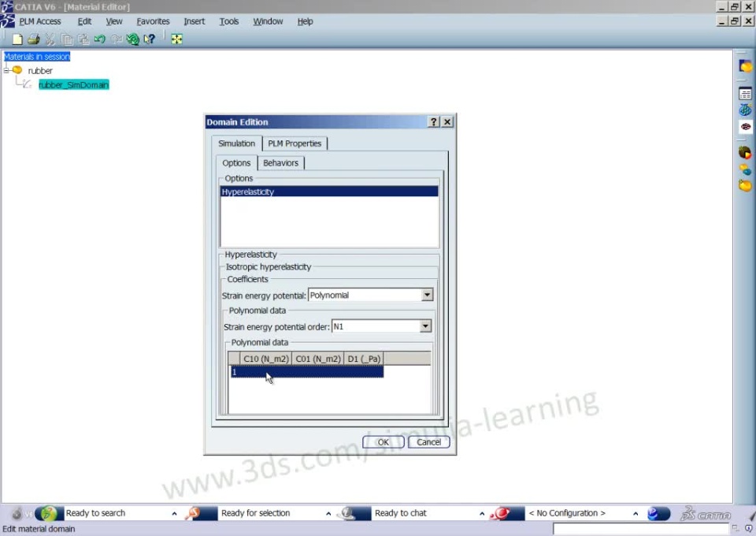756x536 pixels.
Task: Click the blue globe icon in right toolbar
Action: coord(746,110)
